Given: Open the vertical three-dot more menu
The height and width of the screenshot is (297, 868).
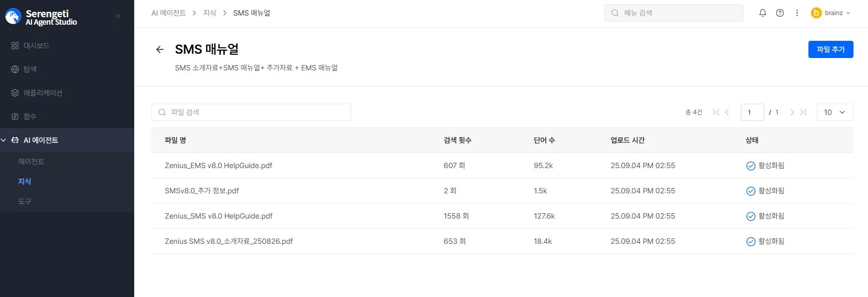Looking at the screenshot, I should coord(797,13).
